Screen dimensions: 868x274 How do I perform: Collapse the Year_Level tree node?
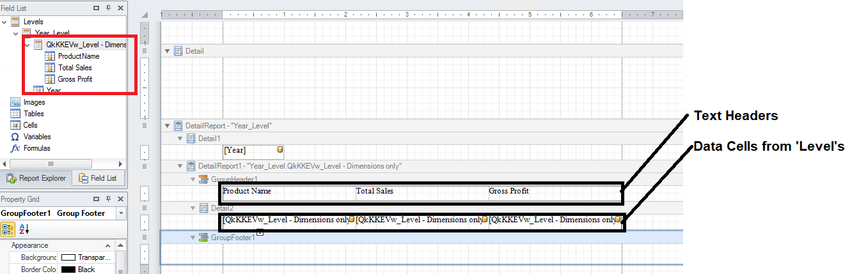[x=16, y=33]
